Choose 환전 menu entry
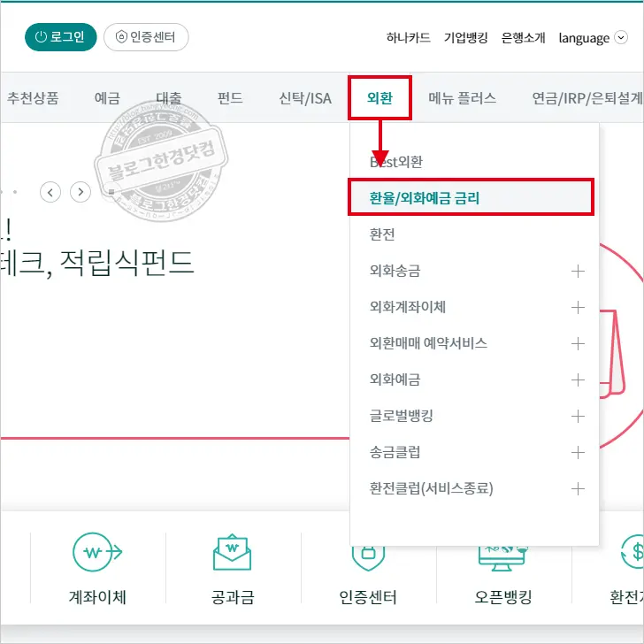644x644 pixels. (382, 234)
